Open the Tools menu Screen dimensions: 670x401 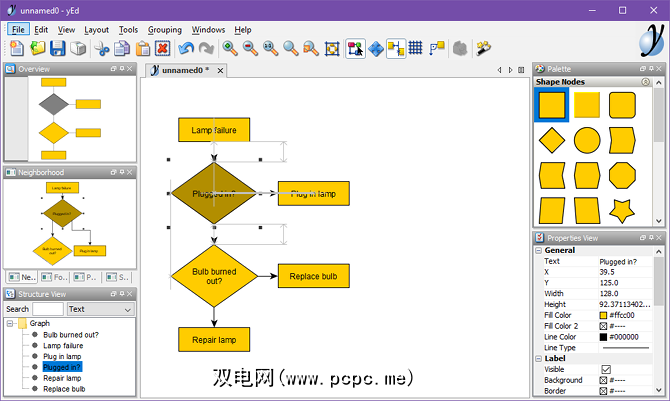tap(128, 29)
